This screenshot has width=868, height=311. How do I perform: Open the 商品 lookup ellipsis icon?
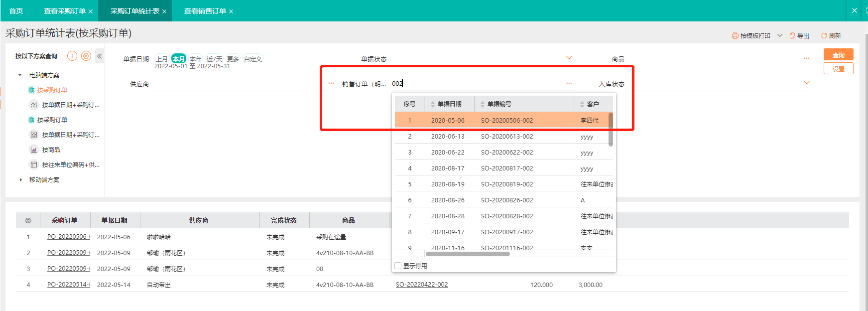[806, 58]
